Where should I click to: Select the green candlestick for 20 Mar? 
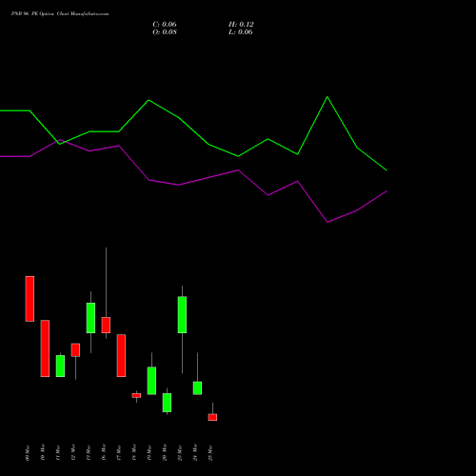coord(167,403)
